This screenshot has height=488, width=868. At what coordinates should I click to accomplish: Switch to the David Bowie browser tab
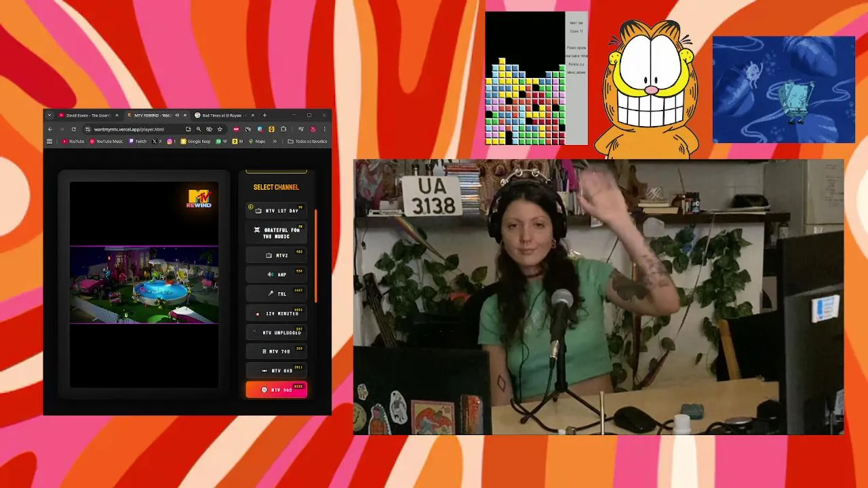pos(87,115)
